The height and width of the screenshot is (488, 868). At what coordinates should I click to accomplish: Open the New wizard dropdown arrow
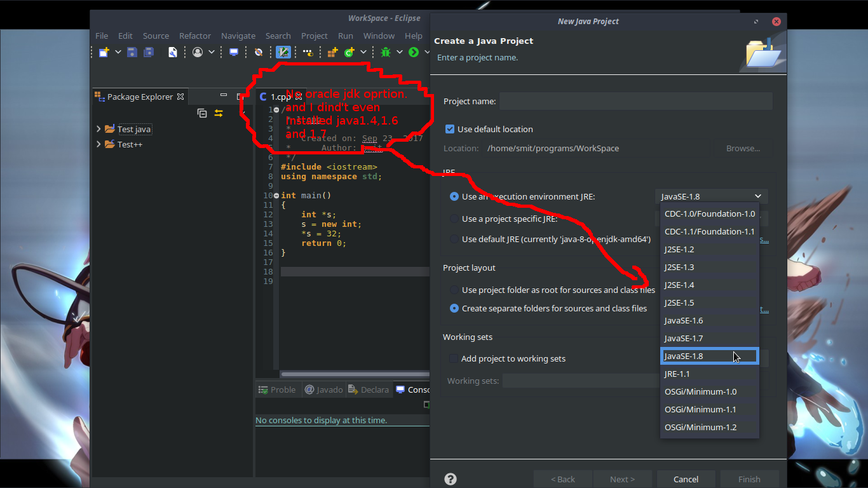click(x=118, y=52)
